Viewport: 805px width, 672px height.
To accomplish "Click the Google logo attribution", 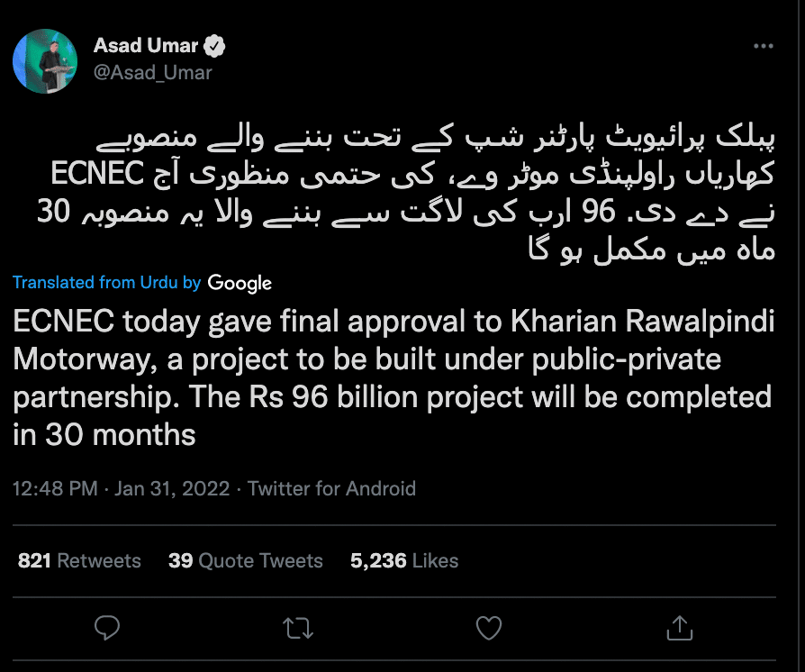I will coord(240,283).
